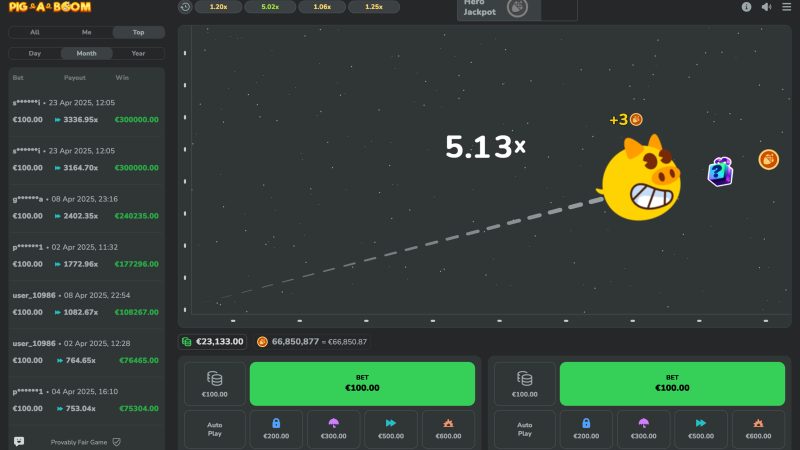This screenshot has width=800, height=450.
Task: Click the info icon in top bar
Action: pos(746,7)
